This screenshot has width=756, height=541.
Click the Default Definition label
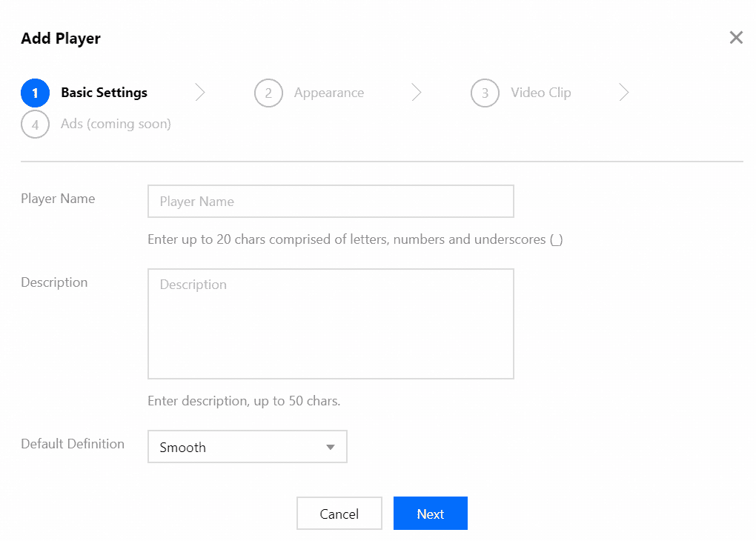click(x=73, y=444)
